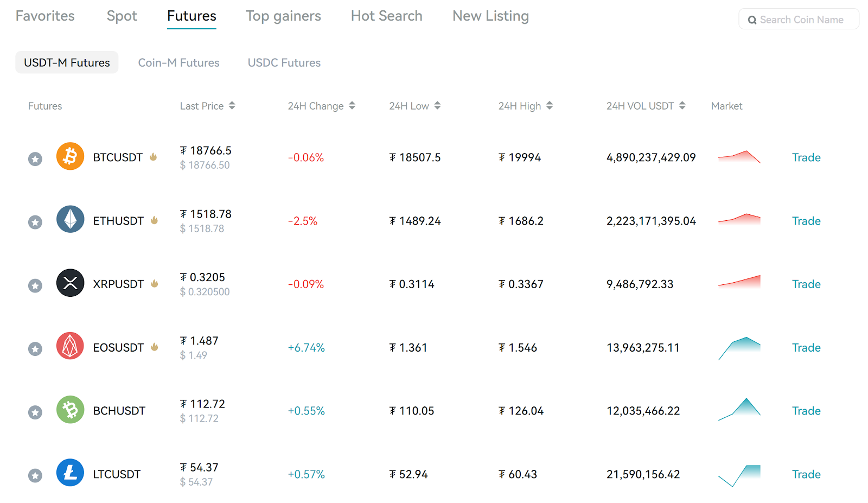The image size is (868, 503).
Task: Focus the Search Coin Name field
Action: 799,19
